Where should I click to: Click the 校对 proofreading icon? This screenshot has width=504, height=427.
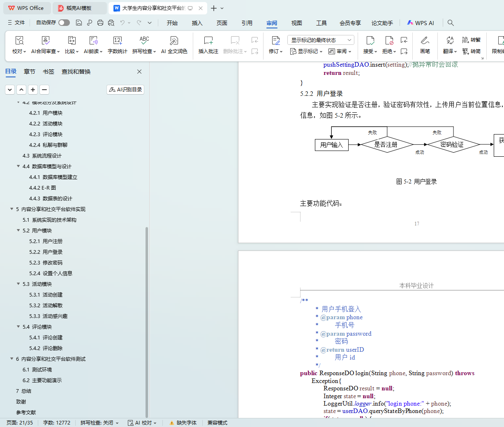pos(19,41)
